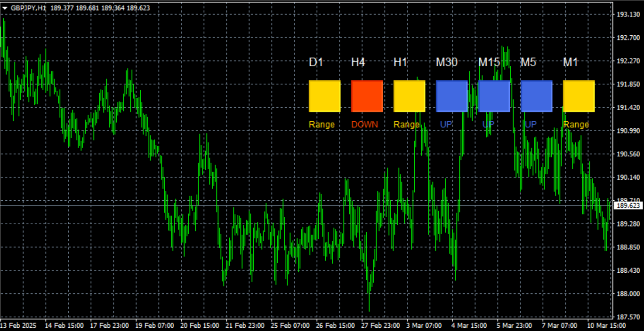Click the Range status under H1 square

[407, 125]
